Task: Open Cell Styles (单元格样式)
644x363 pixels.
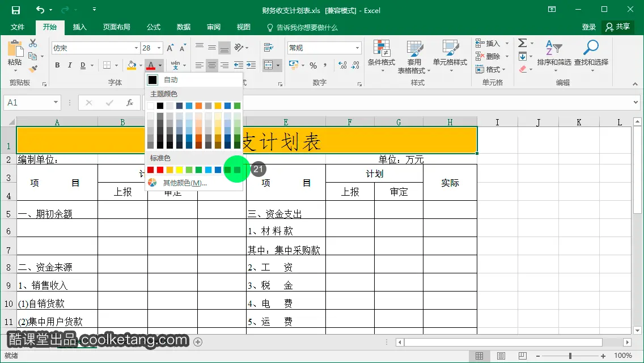Action: (x=450, y=56)
